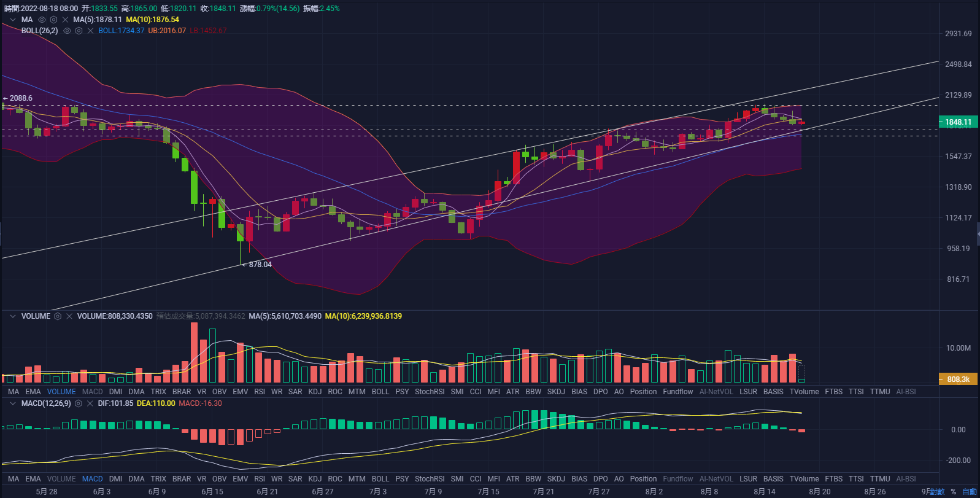Open MA indicator settings gear
The image size is (980, 498).
click(53, 20)
